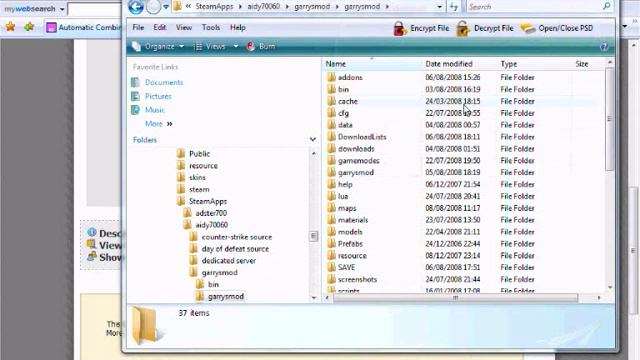Select the Prefabs folder icon
The height and width of the screenshot is (360, 640).
coord(331,244)
